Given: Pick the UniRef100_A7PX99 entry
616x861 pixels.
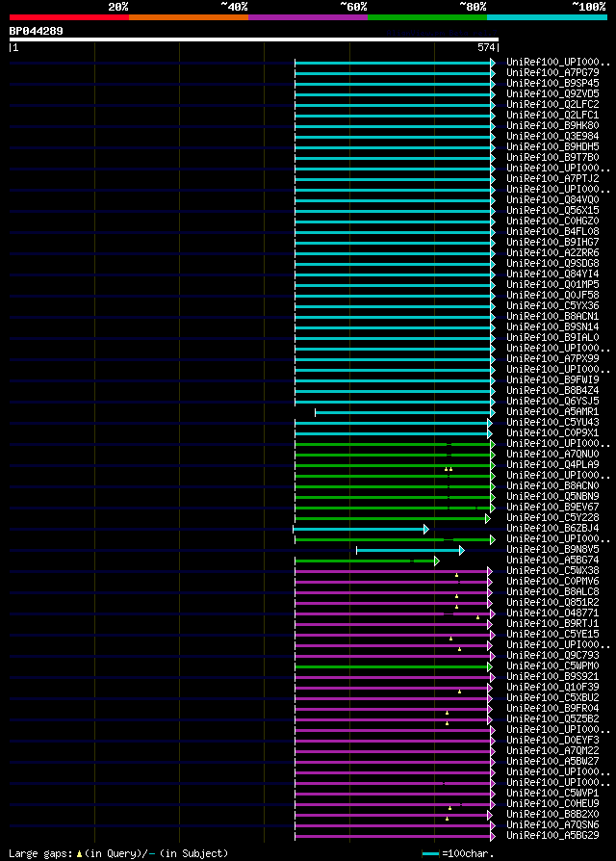Looking at the screenshot, I should (552, 359).
